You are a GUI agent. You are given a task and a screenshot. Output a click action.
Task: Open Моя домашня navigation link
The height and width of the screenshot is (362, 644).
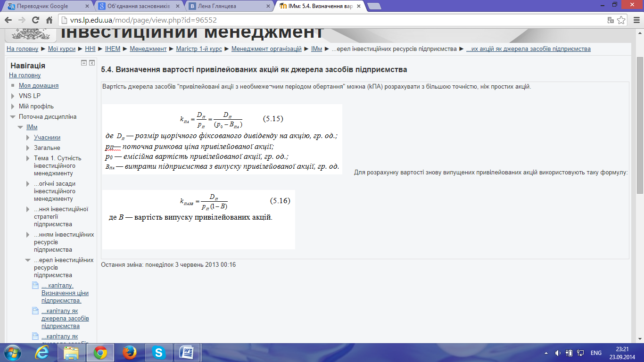point(39,86)
